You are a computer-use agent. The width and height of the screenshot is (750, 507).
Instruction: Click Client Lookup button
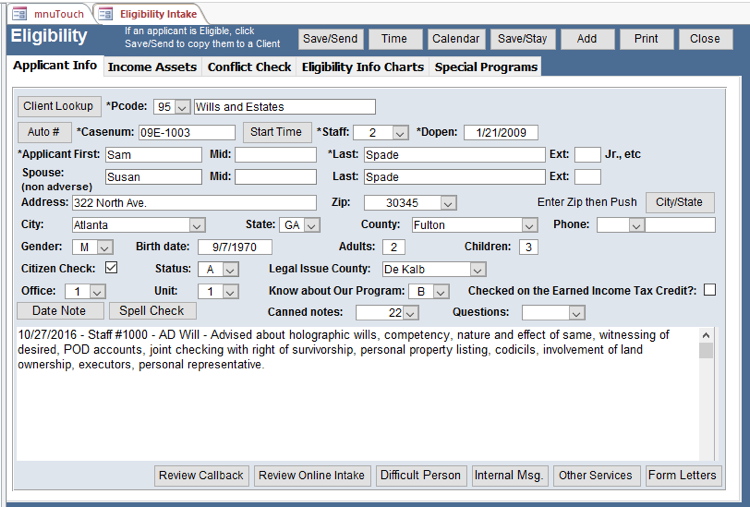pyautogui.click(x=59, y=106)
